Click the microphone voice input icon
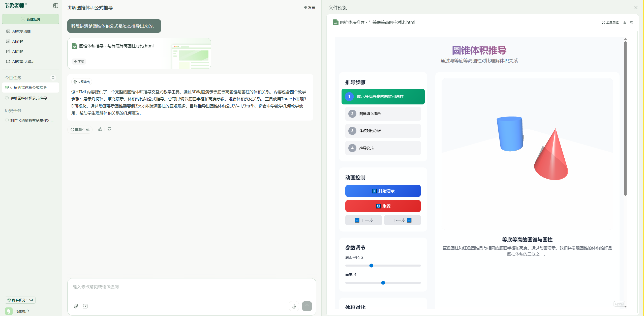Screen dimensions: 644x316 tap(294, 306)
